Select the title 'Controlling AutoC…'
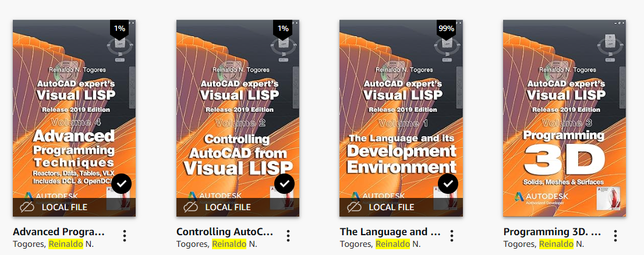Screen dimensions: 644x255 225,232
